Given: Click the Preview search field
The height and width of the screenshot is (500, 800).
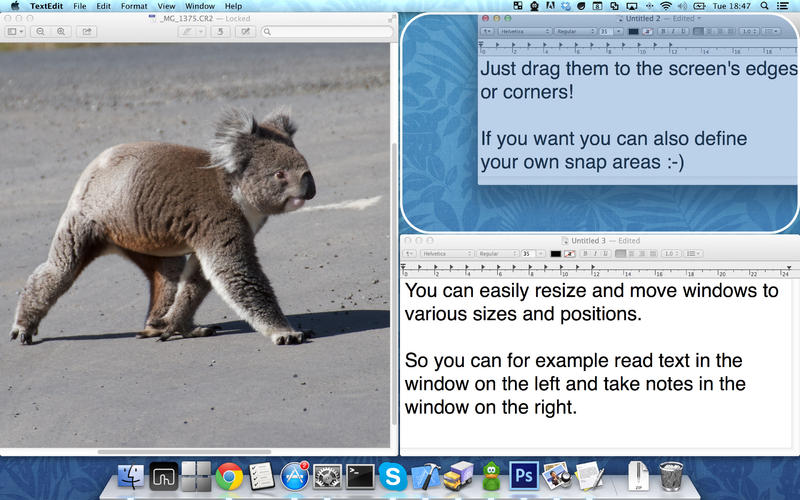Looking at the screenshot, I should [x=327, y=32].
